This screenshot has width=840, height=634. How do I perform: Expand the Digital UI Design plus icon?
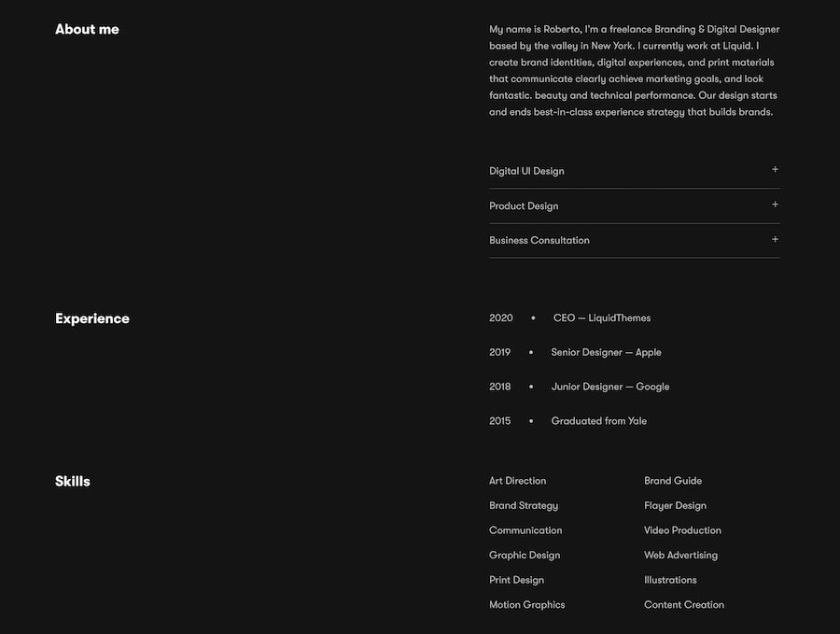click(775, 170)
